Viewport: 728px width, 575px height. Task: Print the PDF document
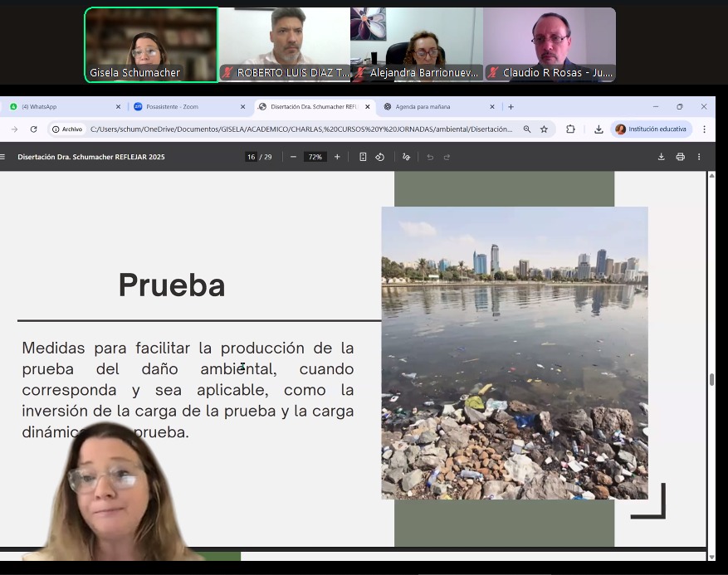pyautogui.click(x=680, y=157)
